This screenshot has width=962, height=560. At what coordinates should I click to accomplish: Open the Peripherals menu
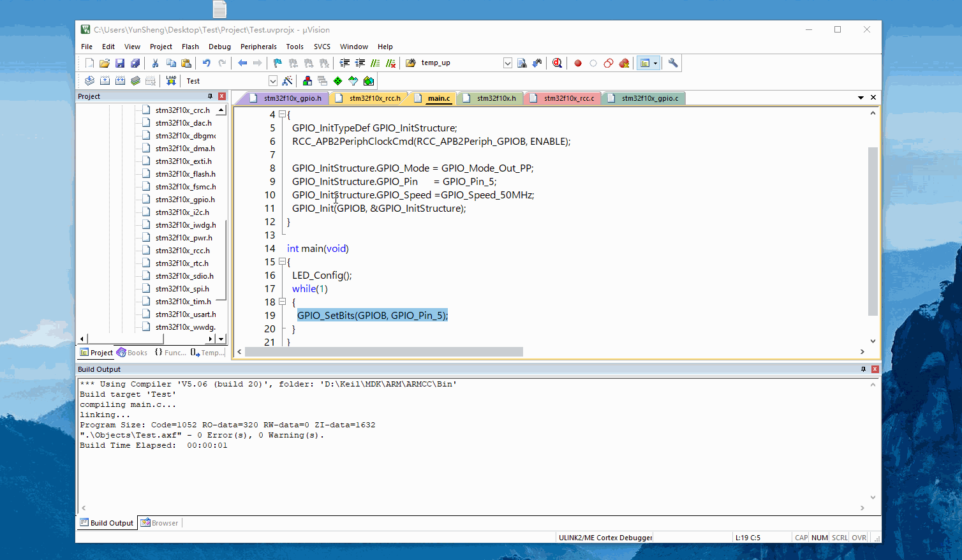(x=258, y=47)
